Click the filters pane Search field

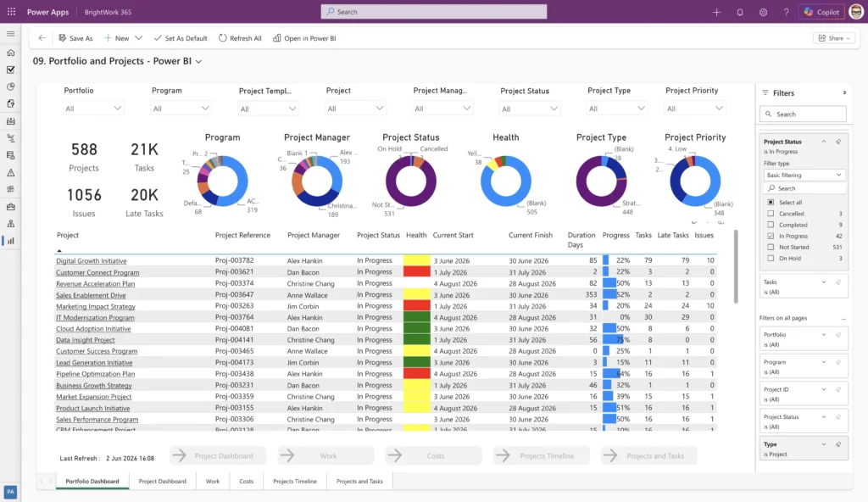coord(804,114)
